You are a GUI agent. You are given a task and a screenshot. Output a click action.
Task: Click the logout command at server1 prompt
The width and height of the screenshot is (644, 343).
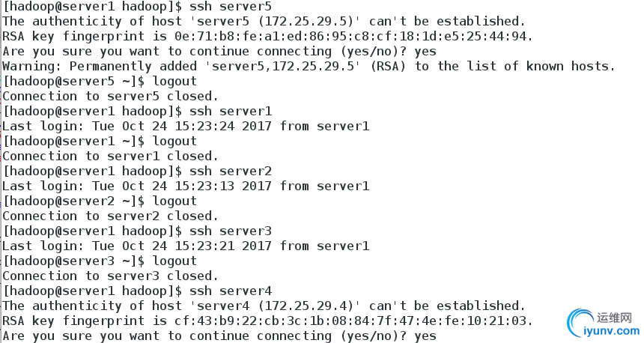coord(174,142)
